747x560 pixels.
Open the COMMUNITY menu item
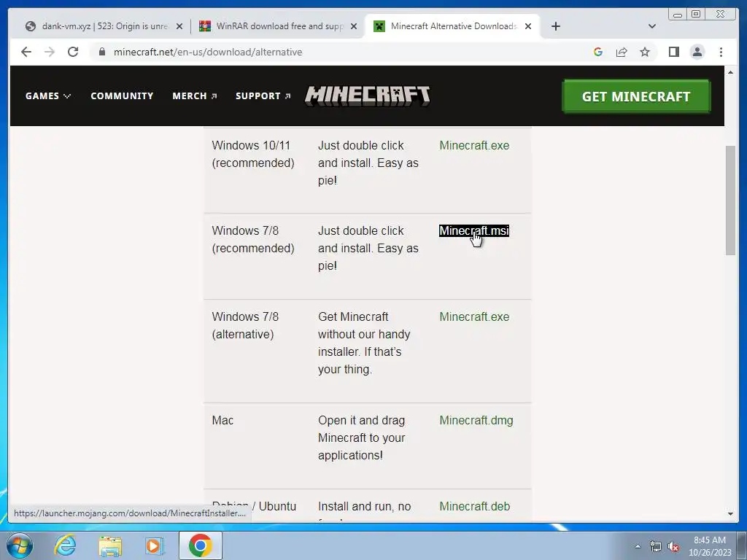(x=122, y=96)
